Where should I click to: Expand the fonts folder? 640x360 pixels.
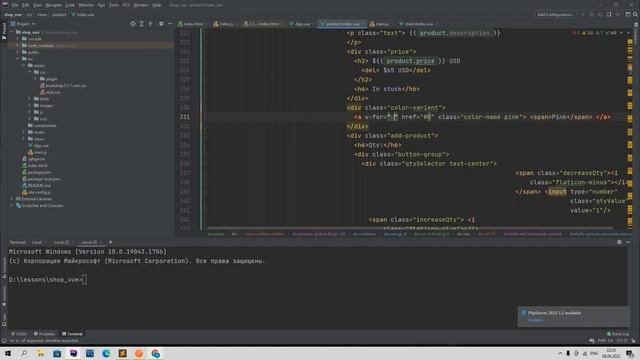click(29, 99)
